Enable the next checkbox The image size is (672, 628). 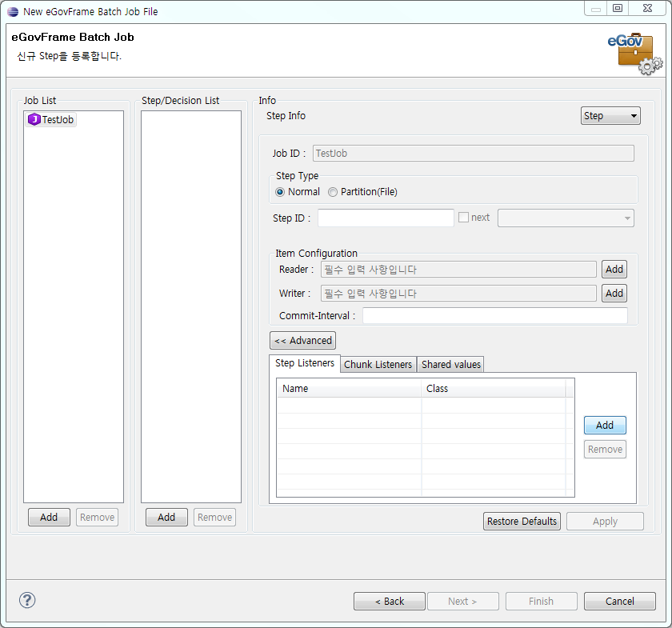click(x=463, y=218)
